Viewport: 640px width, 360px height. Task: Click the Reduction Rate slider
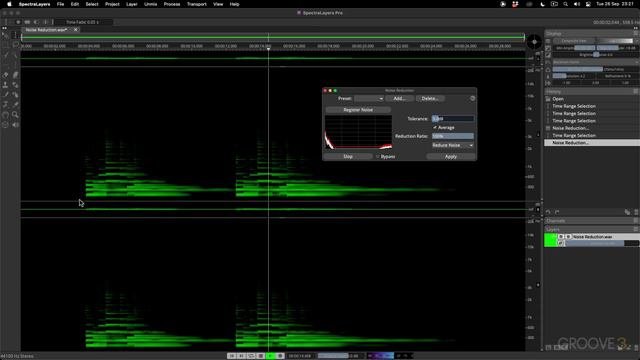[x=453, y=136]
